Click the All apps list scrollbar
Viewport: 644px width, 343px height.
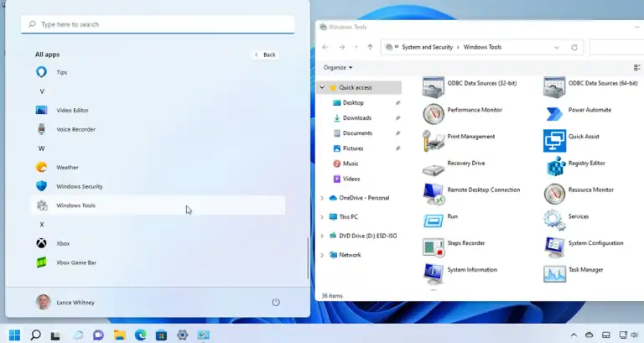click(308, 258)
